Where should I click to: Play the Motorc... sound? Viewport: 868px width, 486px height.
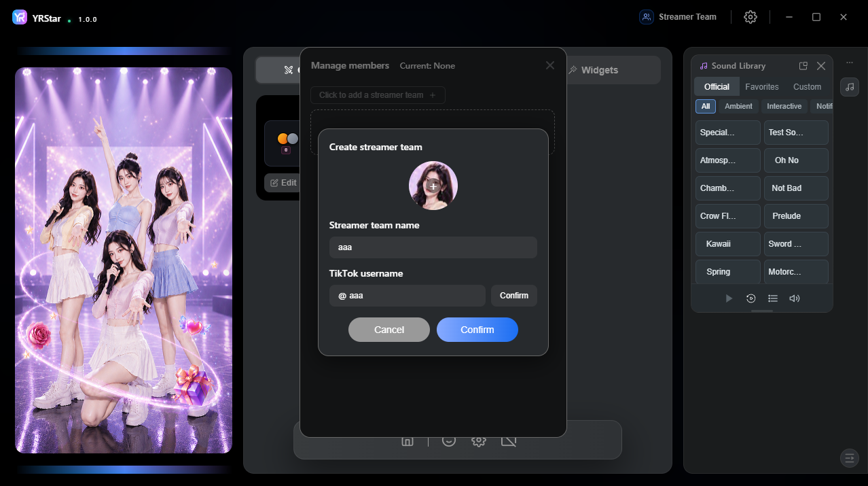[x=796, y=272]
